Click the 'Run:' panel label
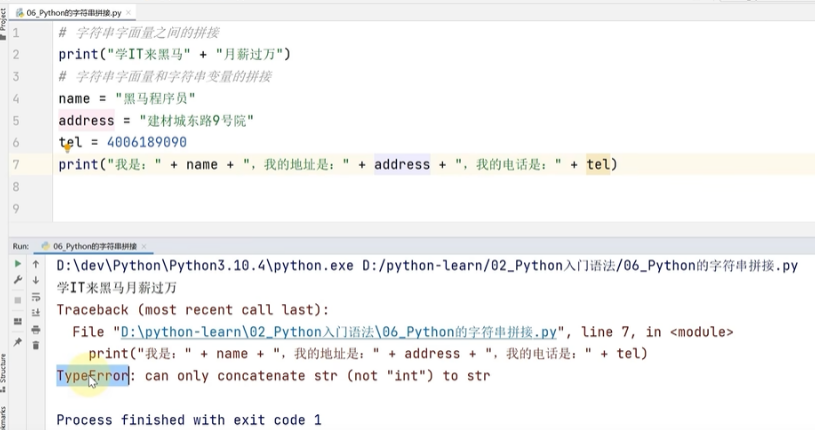This screenshot has height=430, width=815. (21, 246)
